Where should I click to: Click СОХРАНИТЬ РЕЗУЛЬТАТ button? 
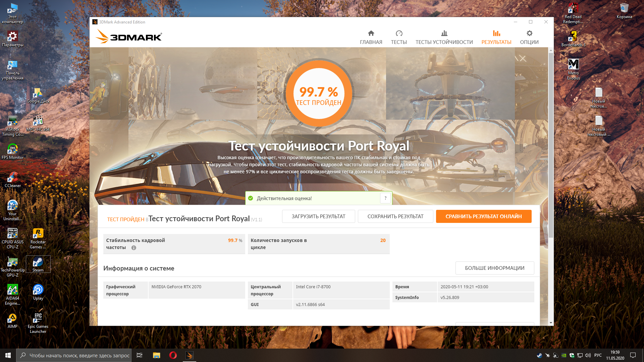click(x=395, y=217)
